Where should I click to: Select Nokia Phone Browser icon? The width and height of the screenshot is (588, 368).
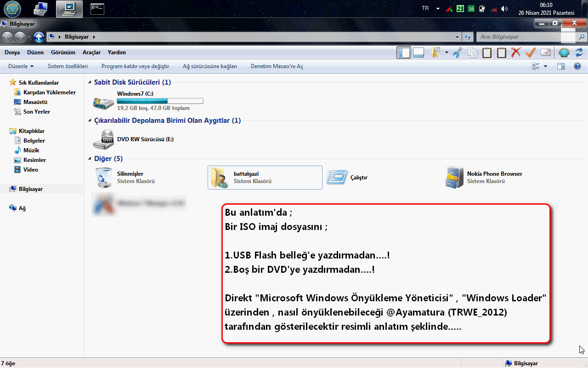455,178
